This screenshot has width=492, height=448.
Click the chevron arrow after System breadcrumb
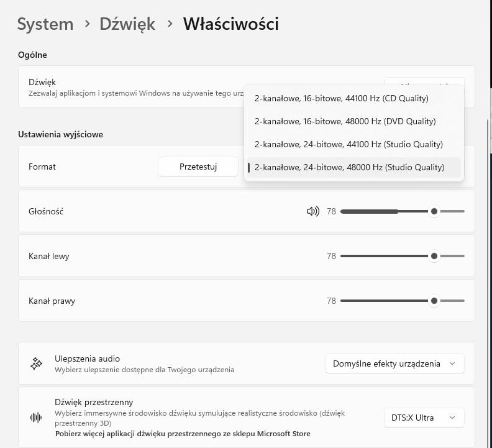click(x=88, y=24)
